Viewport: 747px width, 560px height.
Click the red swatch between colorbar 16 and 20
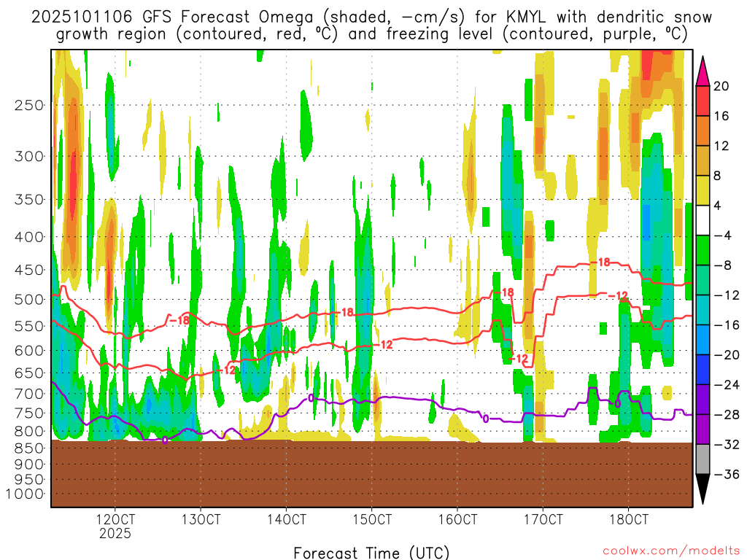(x=703, y=101)
